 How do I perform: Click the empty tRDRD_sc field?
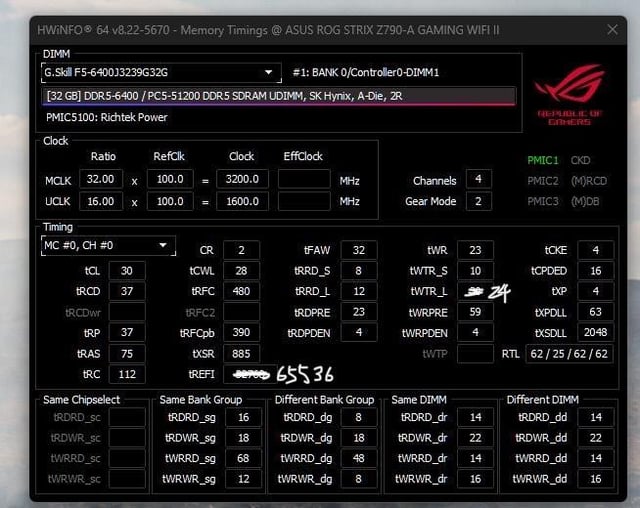pos(127,417)
